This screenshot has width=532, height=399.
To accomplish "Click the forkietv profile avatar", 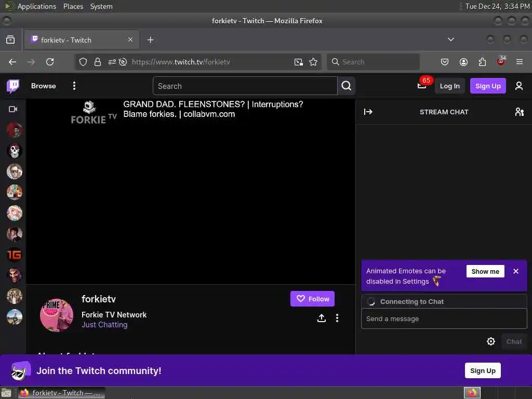I will tap(57, 315).
